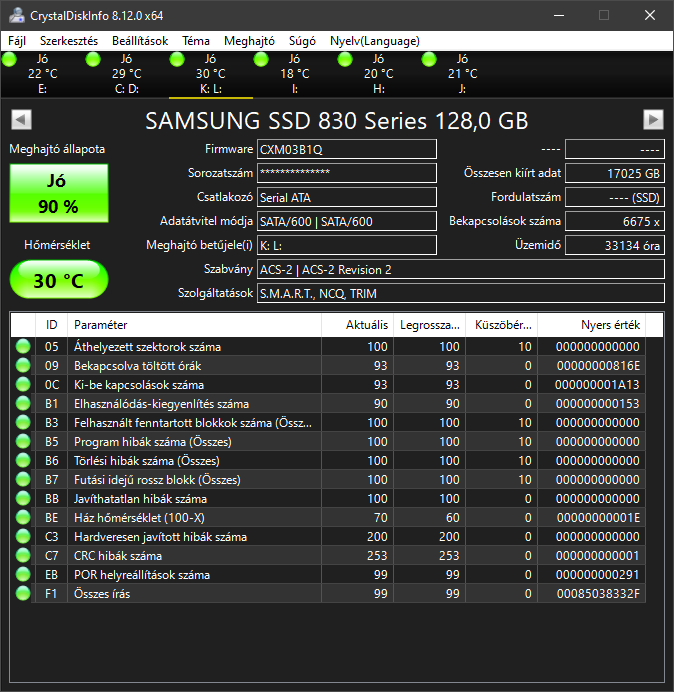Click the Nyers érték column header
Image resolution: width=674 pixels, height=692 pixels.
pos(591,325)
